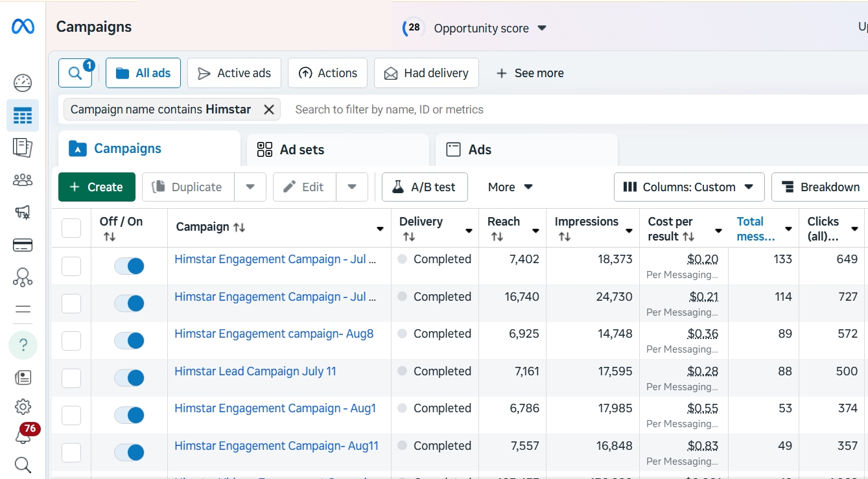The height and width of the screenshot is (479, 868).
Task: Open notifications bell with 76 badge
Action: (x=23, y=435)
